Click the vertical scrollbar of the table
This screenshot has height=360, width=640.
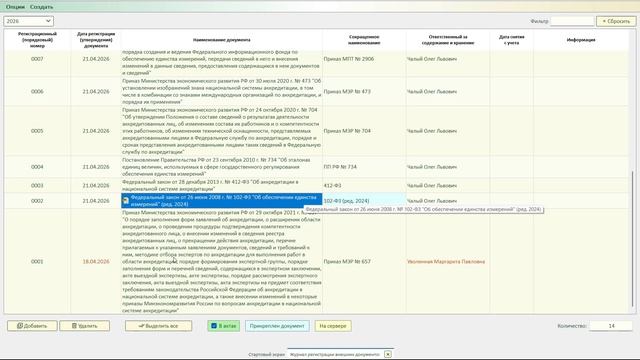633,239
